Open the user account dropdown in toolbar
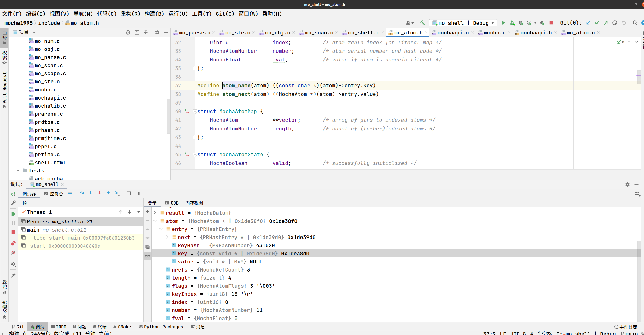644x335 pixels. pyautogui.click(x=410, y=23)
